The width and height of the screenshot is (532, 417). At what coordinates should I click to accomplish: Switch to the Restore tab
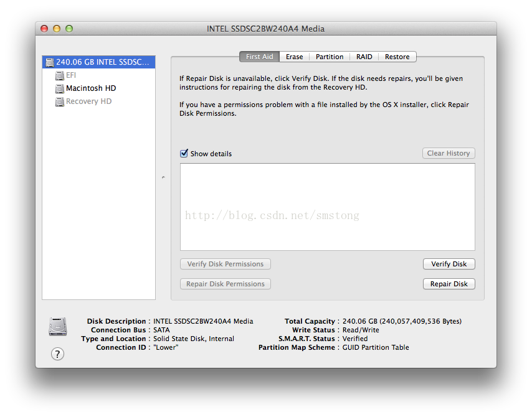(397, 57)
